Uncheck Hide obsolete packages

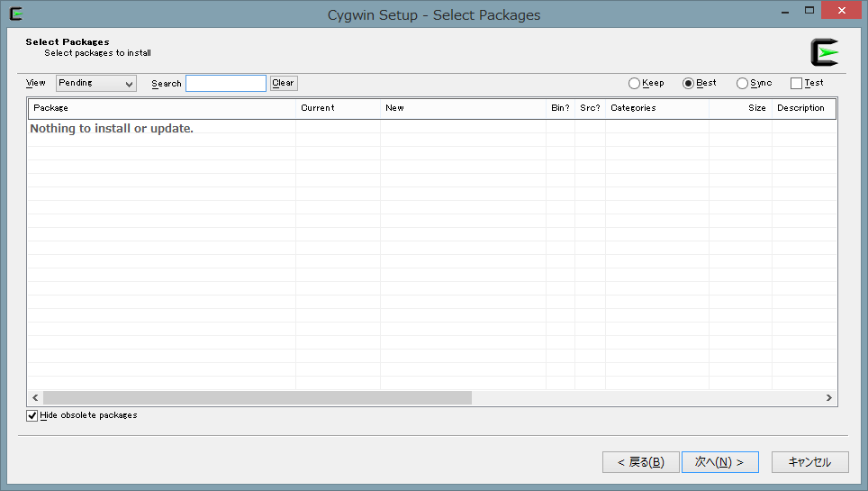pyautogui.click(x=32, y=415)
